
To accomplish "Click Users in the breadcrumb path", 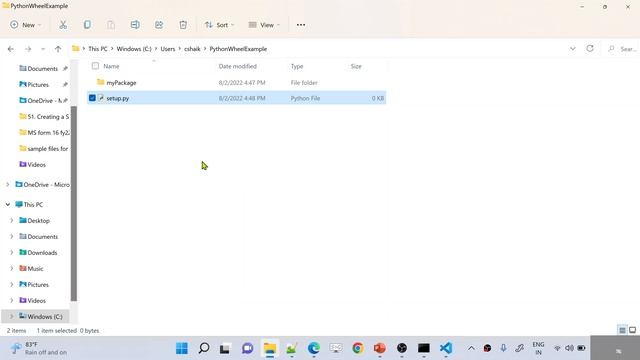I will tap(168, 49).
